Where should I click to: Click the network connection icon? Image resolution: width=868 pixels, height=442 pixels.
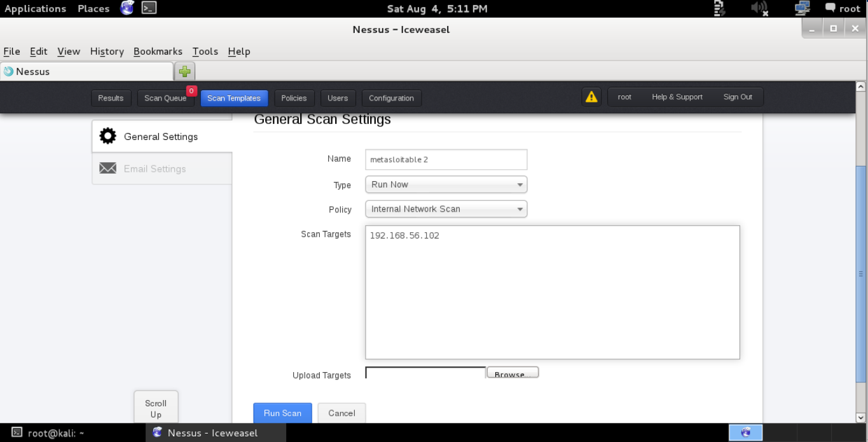coord(803,8)
